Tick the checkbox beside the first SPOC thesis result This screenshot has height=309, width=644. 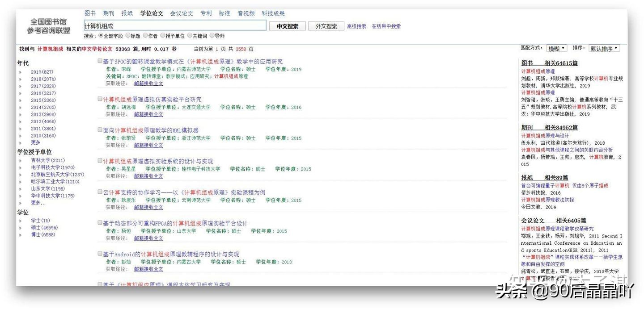tap(99, 61)
